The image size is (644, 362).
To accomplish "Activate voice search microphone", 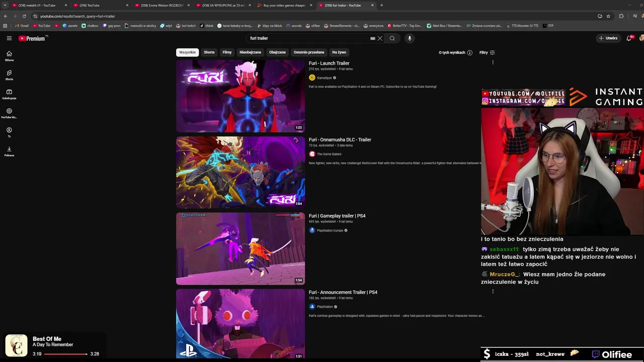I will (410, 38).
